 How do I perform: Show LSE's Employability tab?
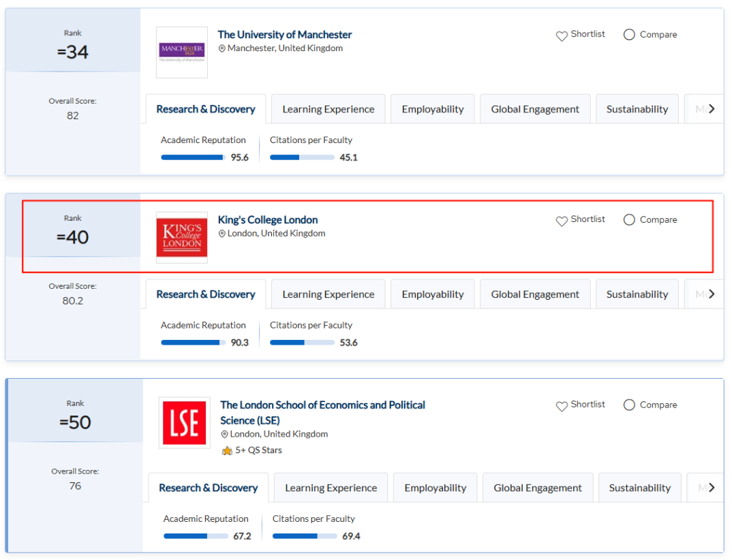coord(435,488)
